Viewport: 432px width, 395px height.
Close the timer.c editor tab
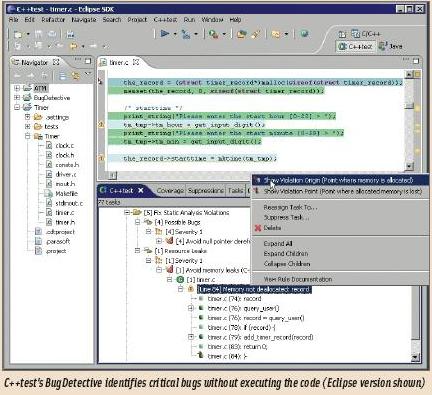(x=136, y=62)
